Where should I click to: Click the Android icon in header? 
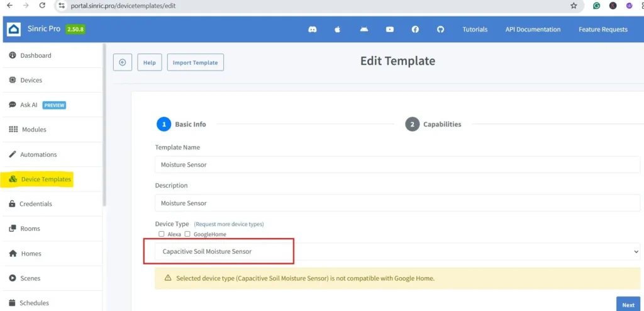coord(364,30)
